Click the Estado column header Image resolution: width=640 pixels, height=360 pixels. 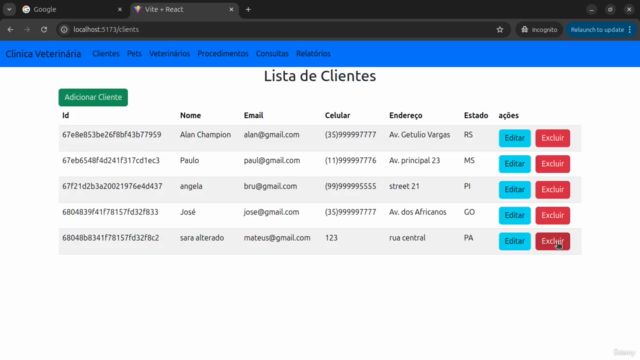(x=476, y=116)
